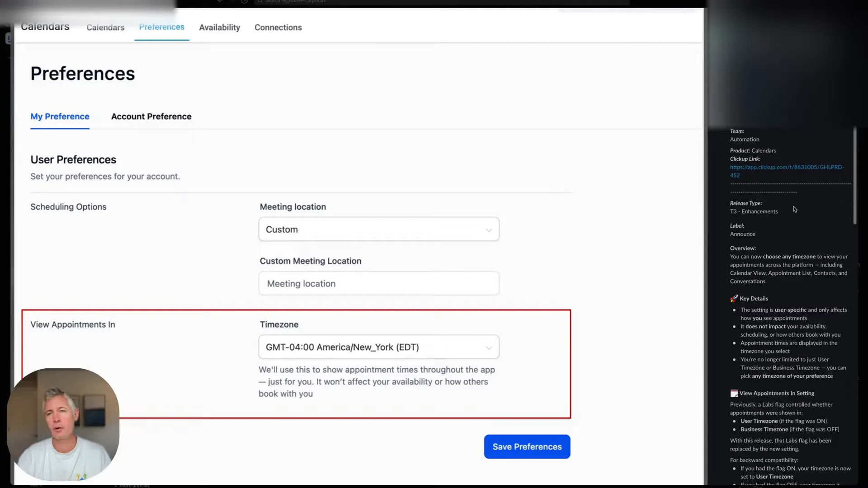Screen dimensions: 868x488
Task: Open the Calendars tab in top navigation
Action: [x=105, y=28]
